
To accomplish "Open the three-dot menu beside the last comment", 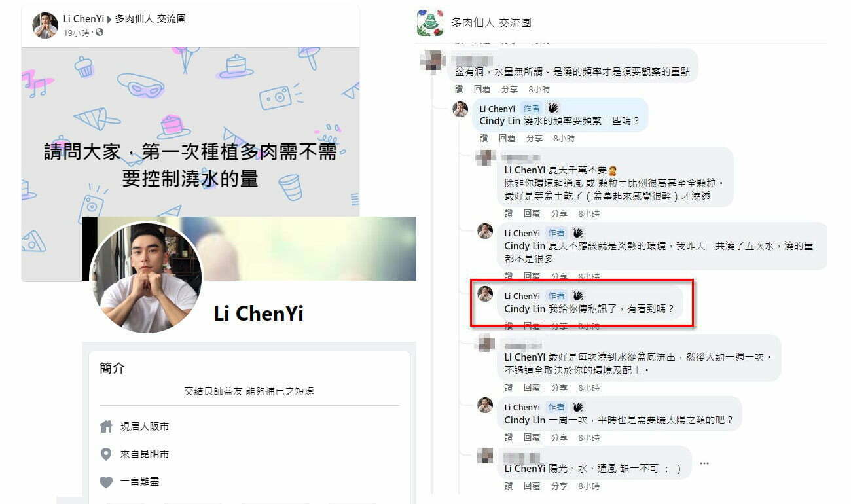I will (704, 463).
